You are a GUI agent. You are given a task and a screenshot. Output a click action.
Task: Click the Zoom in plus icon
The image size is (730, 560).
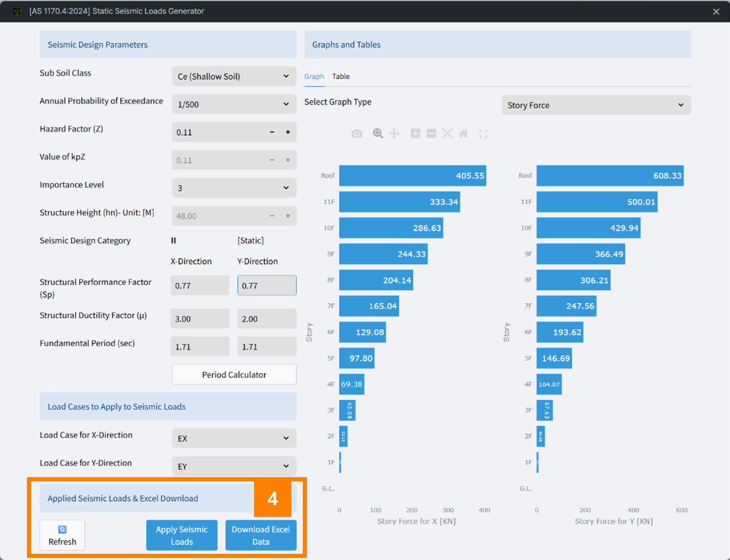(x=415, y=134)
